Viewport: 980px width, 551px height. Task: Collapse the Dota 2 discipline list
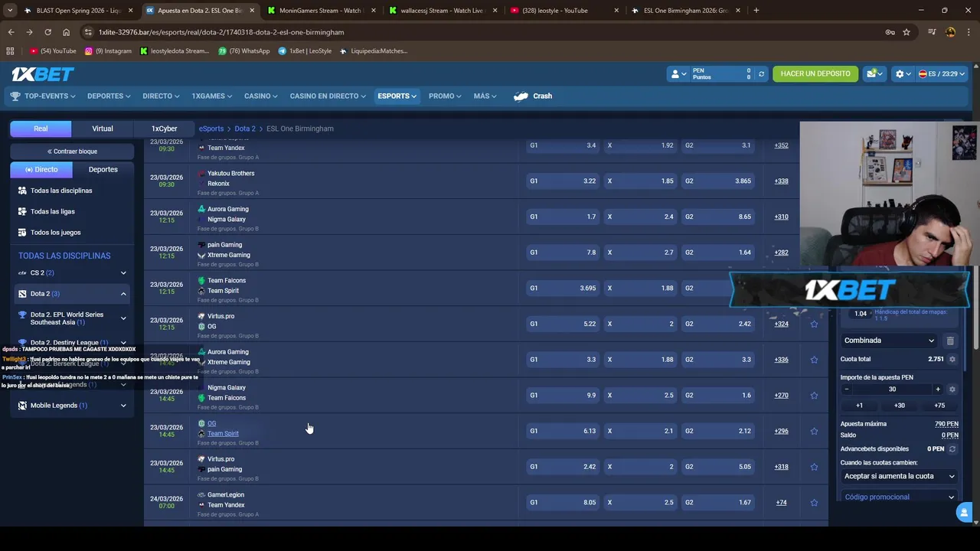[123, 294]
